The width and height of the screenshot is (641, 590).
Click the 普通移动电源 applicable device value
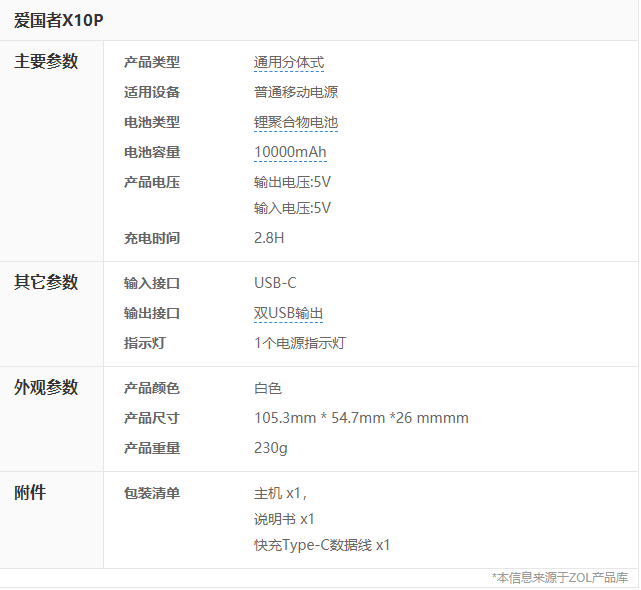(x=296, y=92)
